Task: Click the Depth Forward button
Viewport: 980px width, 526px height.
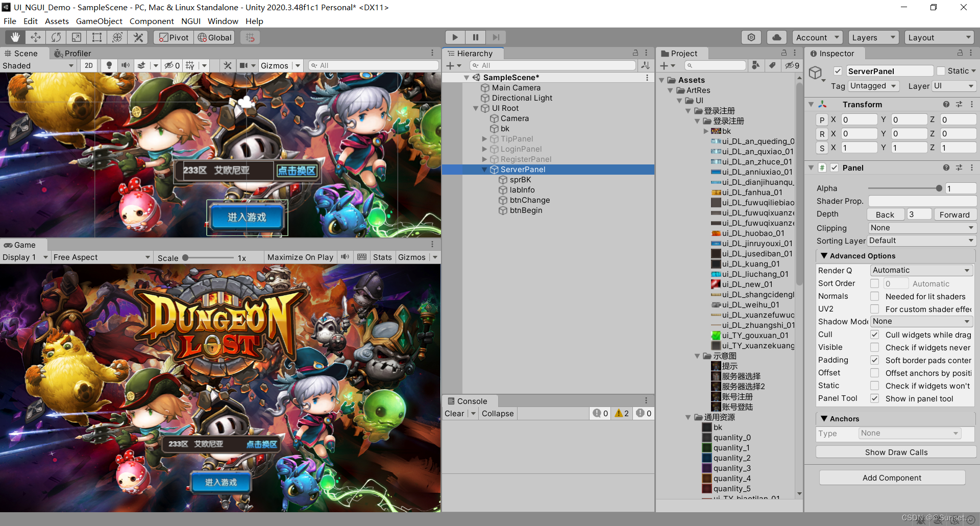Action: (x=954, y=214)
